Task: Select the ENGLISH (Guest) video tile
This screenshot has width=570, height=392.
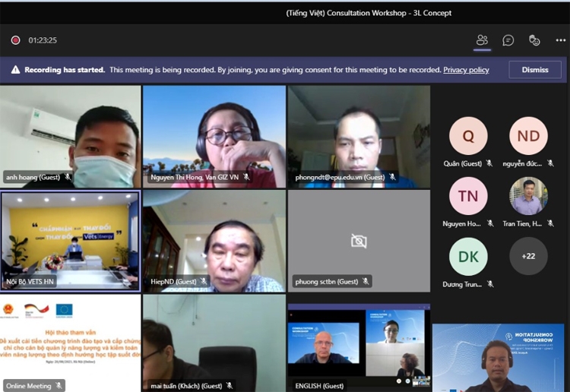Action: (359, 343)
